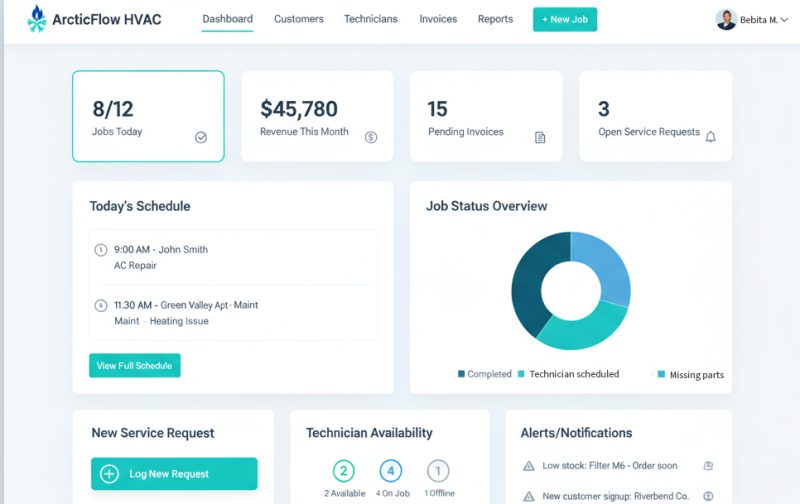Click the Technician scheduled legend color swatch
800x504 pixels.
point(521,374)
